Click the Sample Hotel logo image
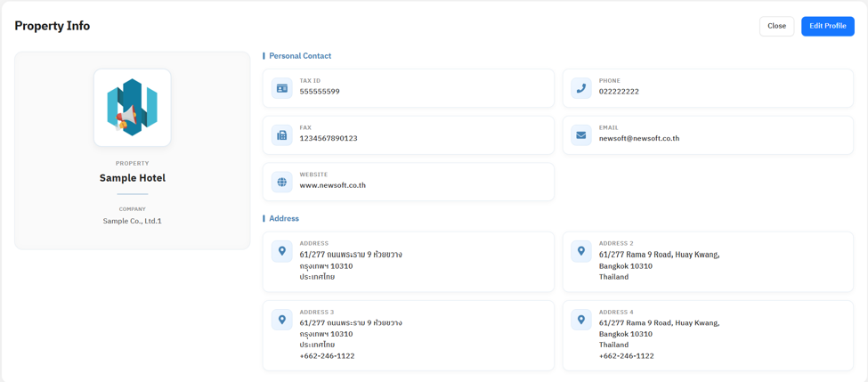The height and width of the screenshot is (382, 868). pos(133,108)
